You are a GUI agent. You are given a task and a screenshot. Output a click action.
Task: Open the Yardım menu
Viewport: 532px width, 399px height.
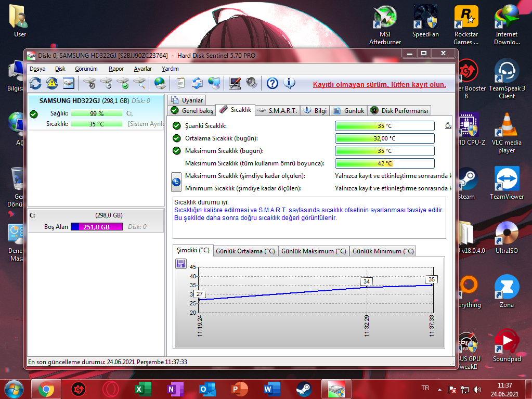170,69
